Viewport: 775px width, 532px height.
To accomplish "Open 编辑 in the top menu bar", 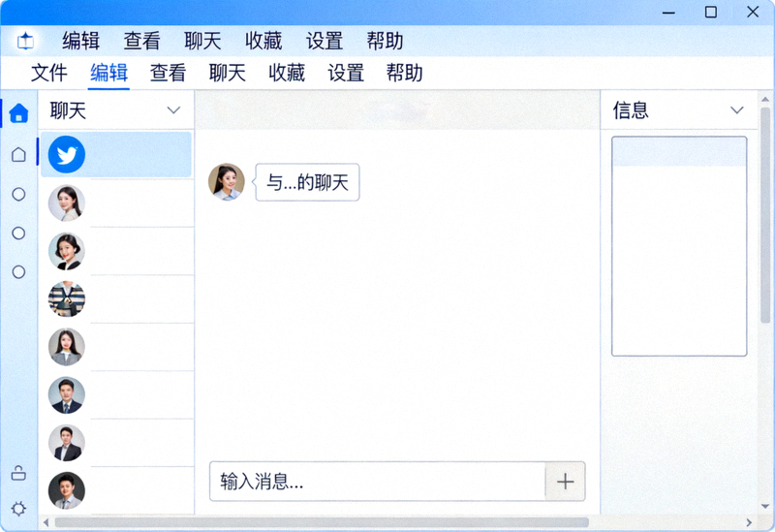I will [x=81, y=41].
